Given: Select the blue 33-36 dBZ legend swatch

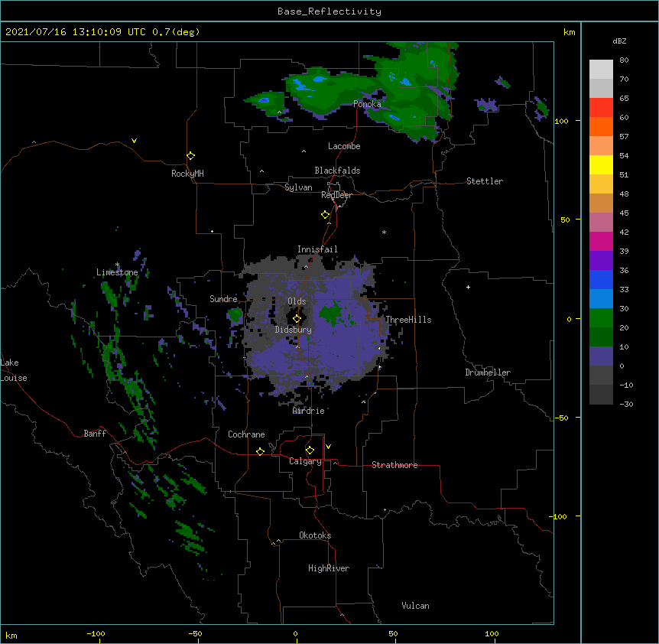Looking at the screenshot, I should [x=601, y=279].
